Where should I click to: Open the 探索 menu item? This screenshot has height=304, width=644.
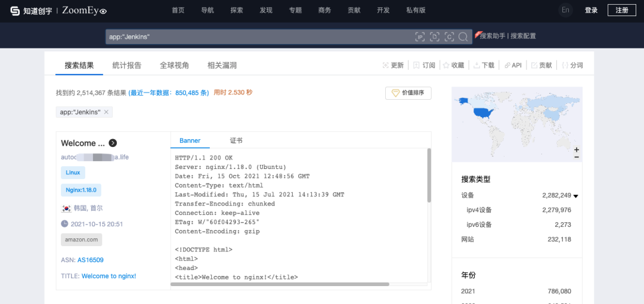(x=237, y=11)
